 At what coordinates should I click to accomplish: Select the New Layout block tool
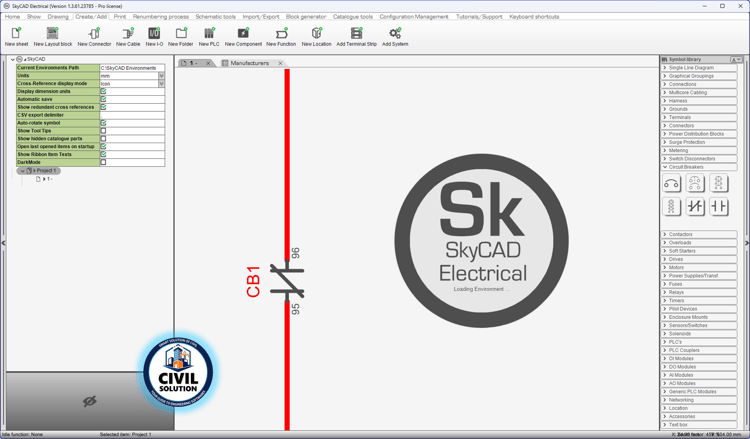(x=53, y=33)
